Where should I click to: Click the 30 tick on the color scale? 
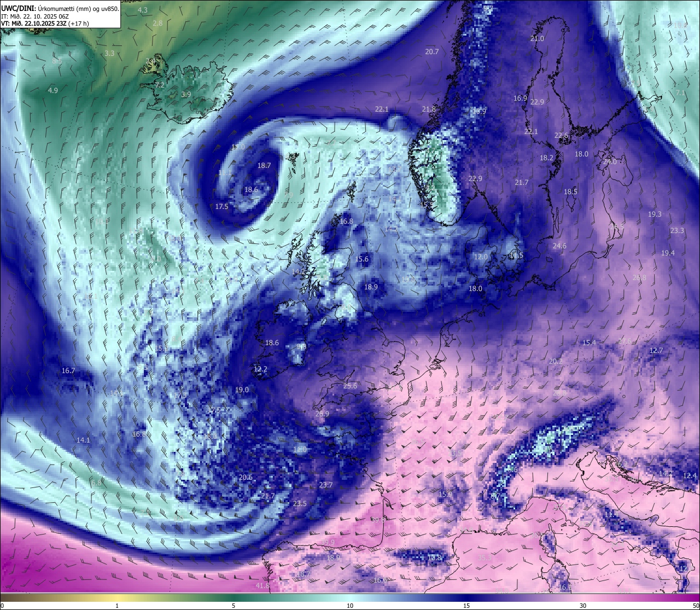(583, 605)
